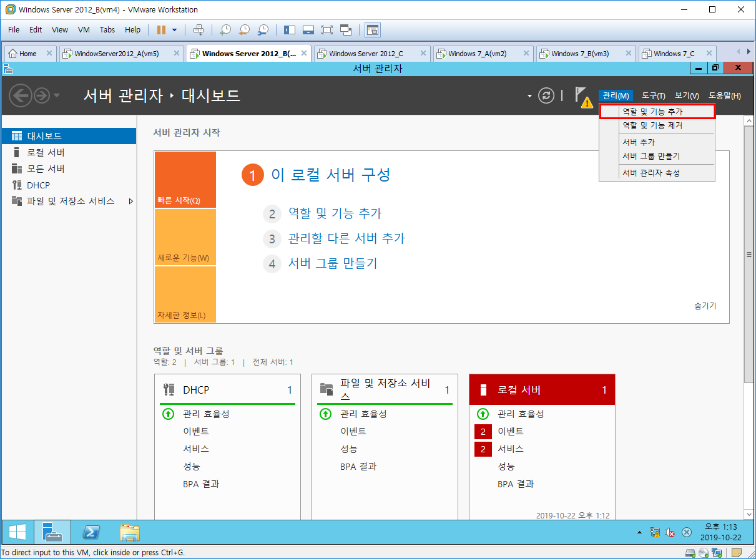Open the dropdown arrow left of refresh icon
The image size is (756, 559).
tap(529, 96)
